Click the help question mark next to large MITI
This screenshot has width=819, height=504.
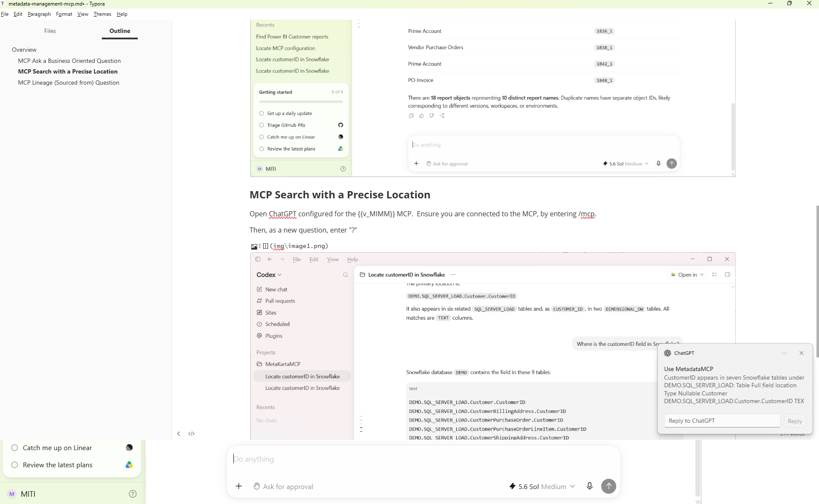133,494
